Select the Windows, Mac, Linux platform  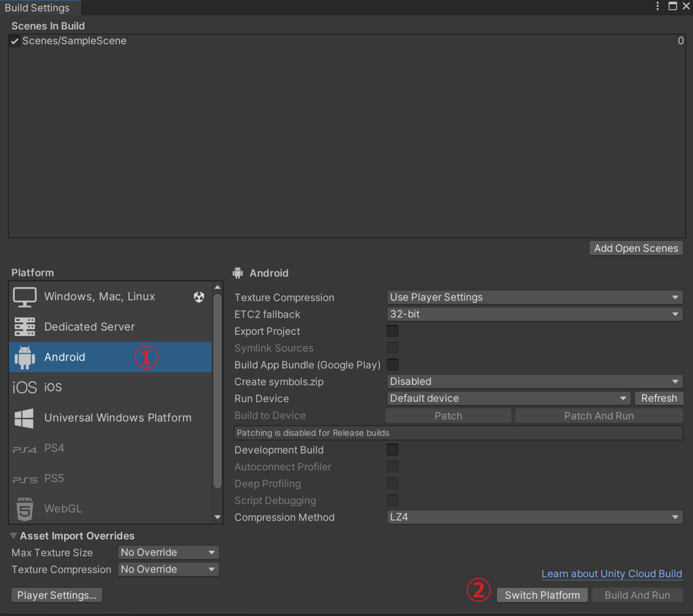[x=110, y=297]
